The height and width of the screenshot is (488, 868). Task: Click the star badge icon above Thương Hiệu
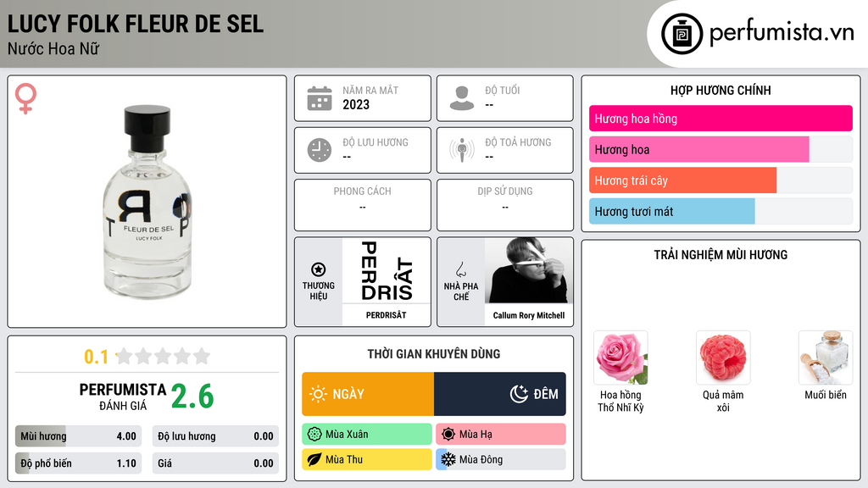tap(319, 269)
